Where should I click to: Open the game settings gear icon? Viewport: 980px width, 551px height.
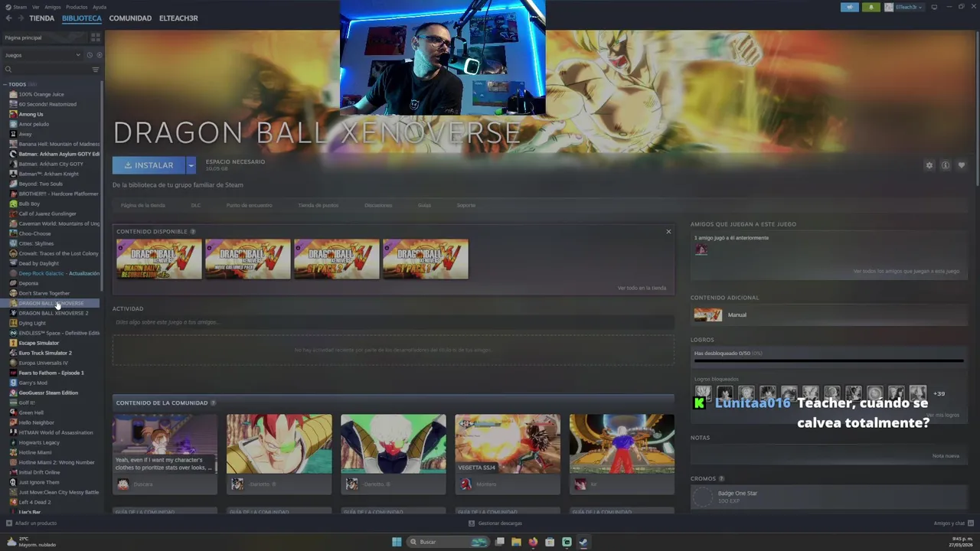pos(929,165)
